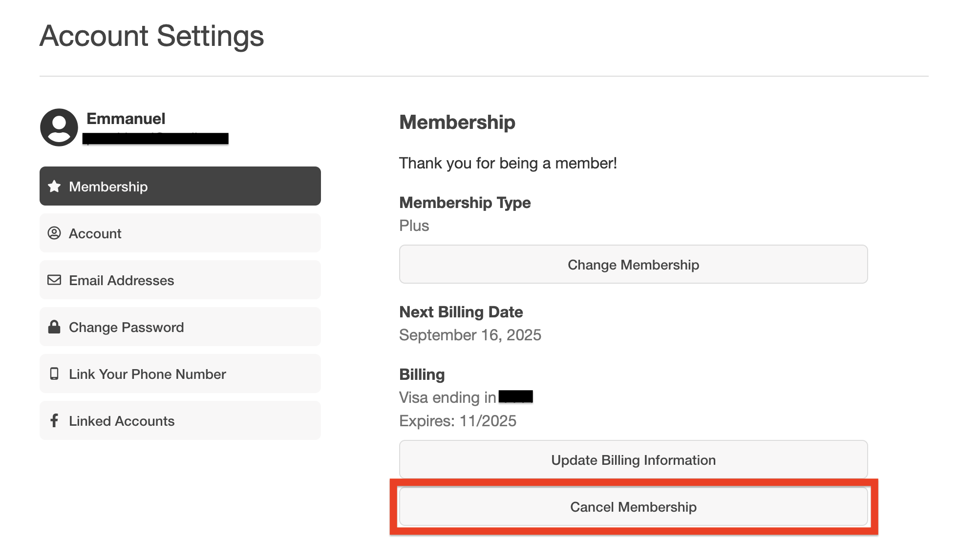Screen dimensions: 980x540
Task: Click the user avatar icon beside Emmanuel
Action: point(59,127)
